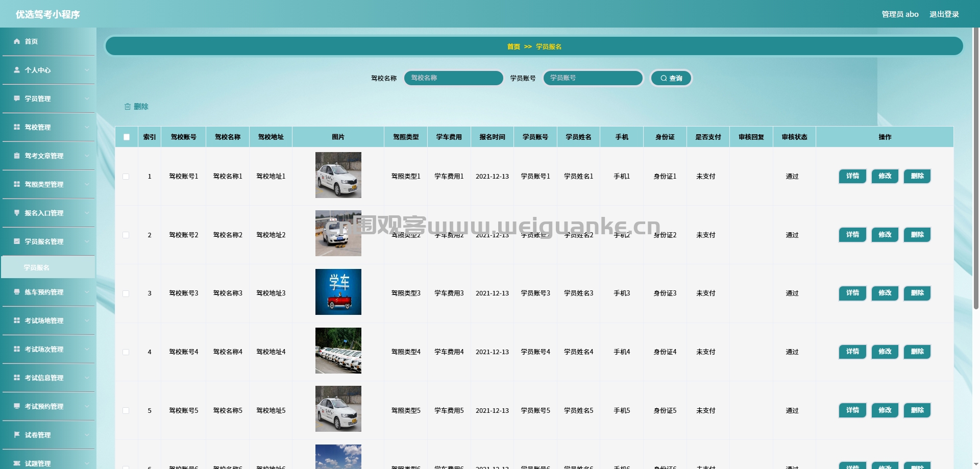Click the grid icon beside 驾照类型管理

pos(17,184)
